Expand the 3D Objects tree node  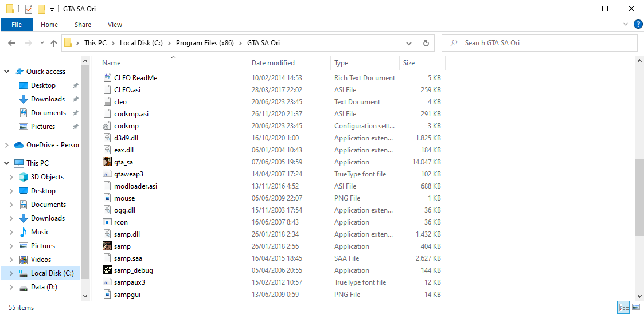[11, 177]
